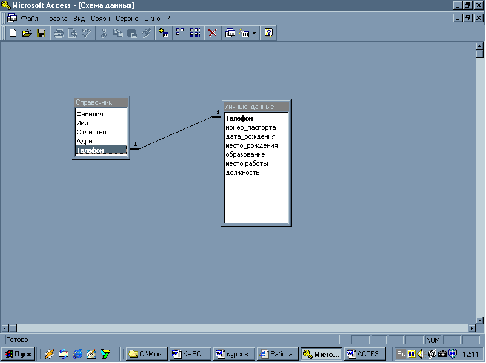This screenshot has width=486, height=363.
Task: Open the Файл menu
Action: [30, 18]
